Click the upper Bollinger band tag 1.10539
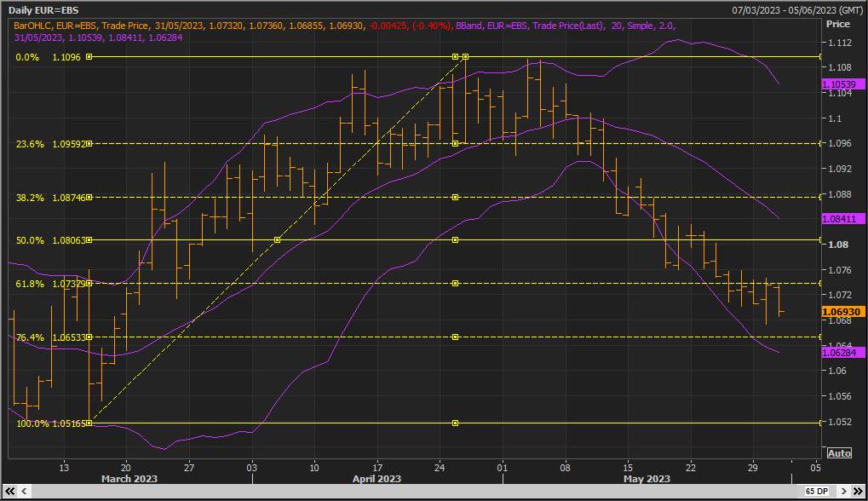The image size is (868, 501). coord(842,84)
